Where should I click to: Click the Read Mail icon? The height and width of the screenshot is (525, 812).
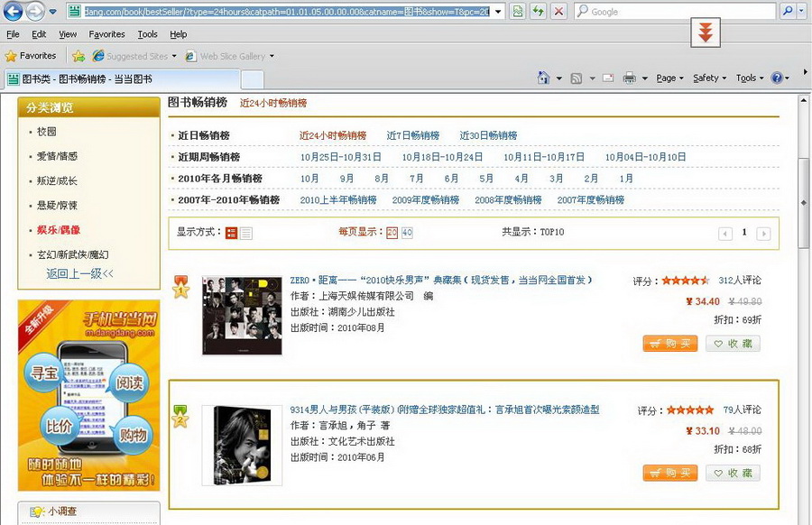point(608,78)
